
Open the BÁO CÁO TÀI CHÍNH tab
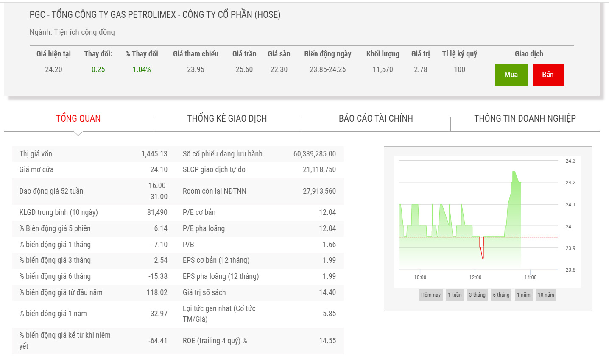click(376, 119)
